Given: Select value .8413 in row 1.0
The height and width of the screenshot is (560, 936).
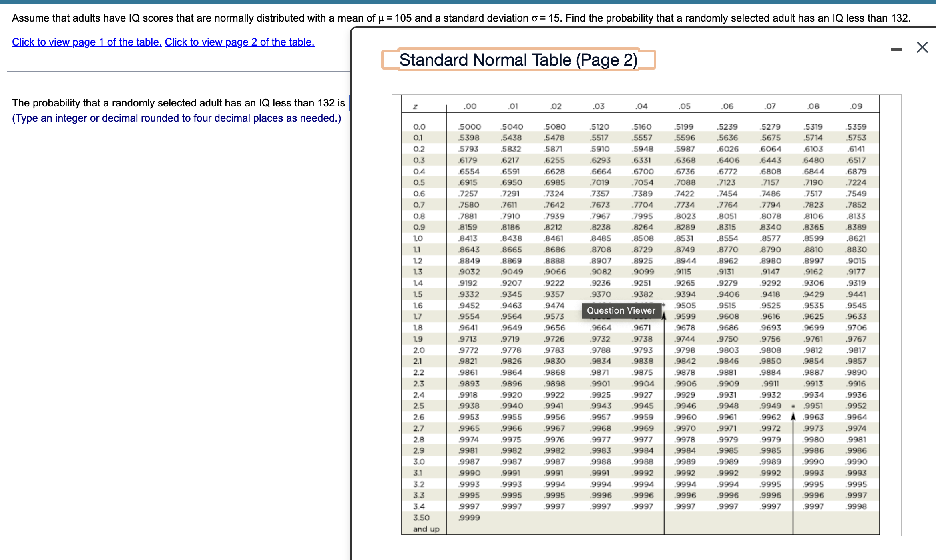Looking at the screenshot, I should click(468, 238).
